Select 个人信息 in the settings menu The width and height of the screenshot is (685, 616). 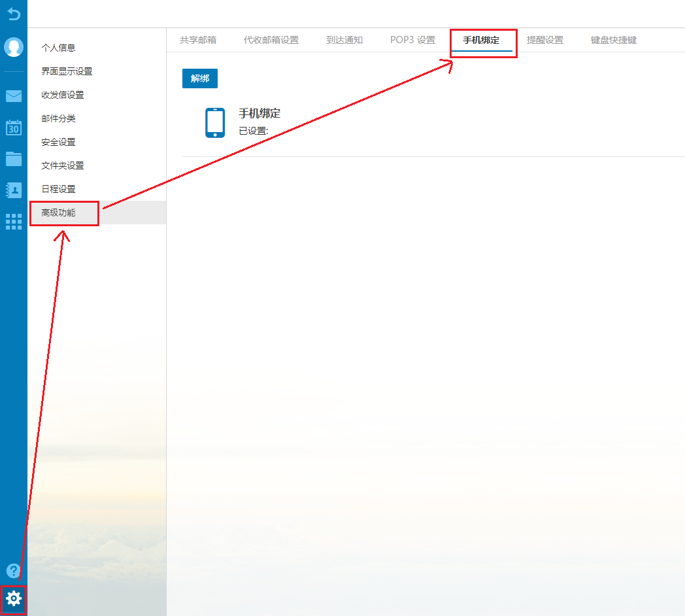coord(58,48)
